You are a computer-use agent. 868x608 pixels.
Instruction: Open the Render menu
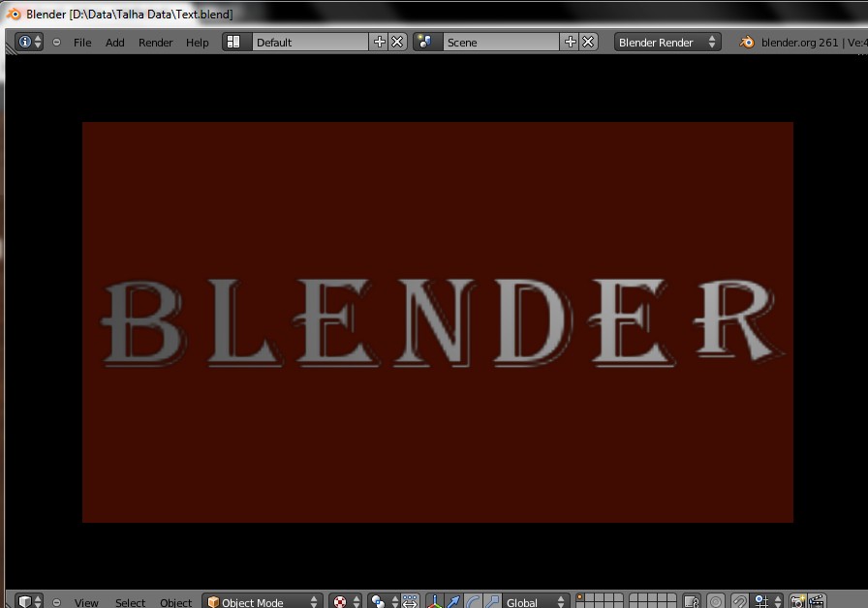click(x=155, y=42)
